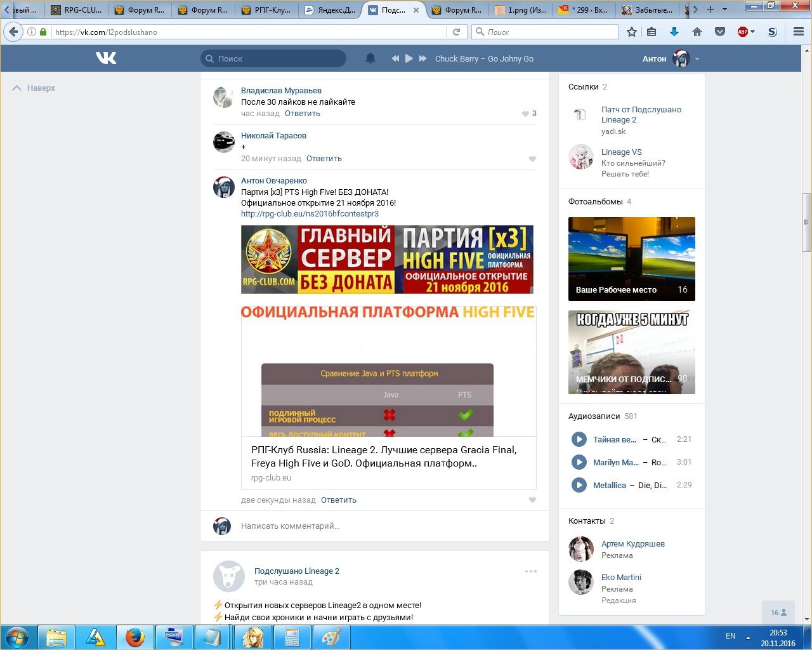Switch to the РПГ-Клу... tab
The width and height of the screenshot is (812, 650).
click(266, 10)
